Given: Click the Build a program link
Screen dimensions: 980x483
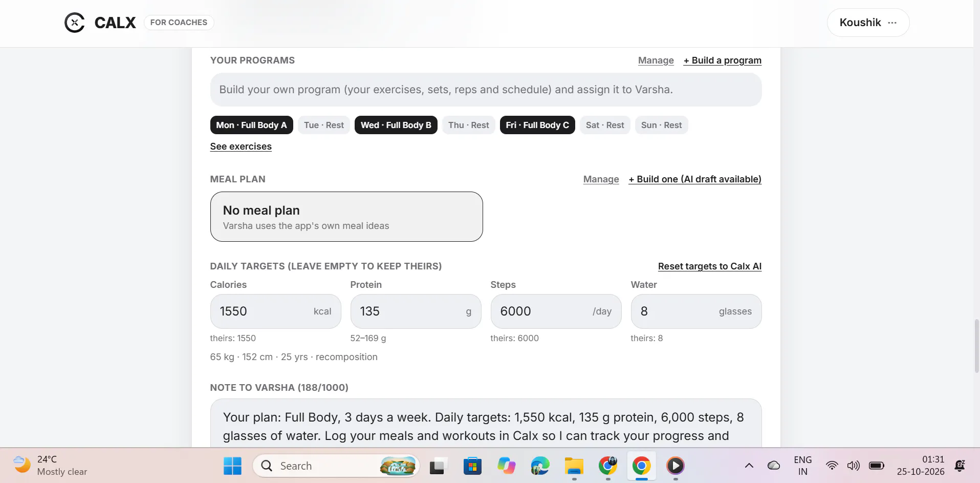Looking at the screenshot, I should 722,60.
